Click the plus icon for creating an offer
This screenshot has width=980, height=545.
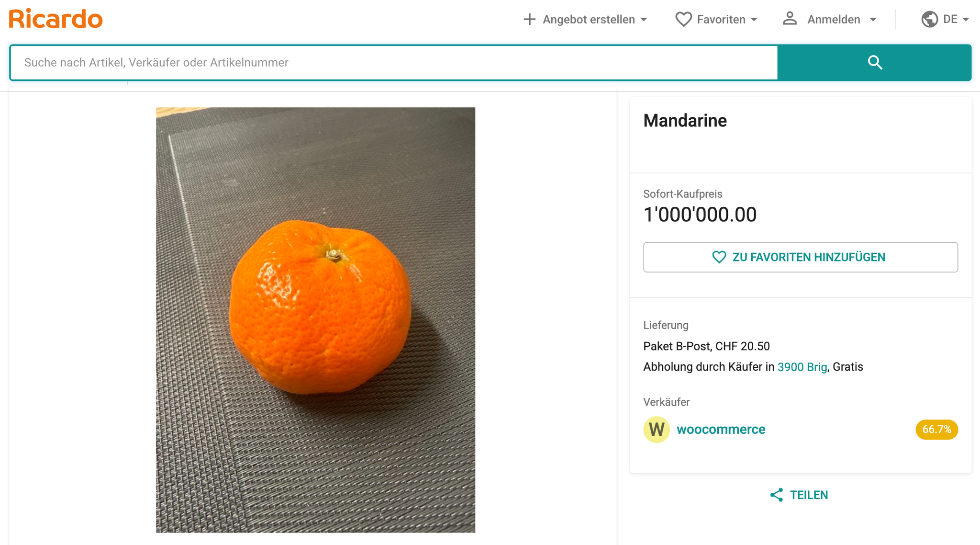pos(529,20)
